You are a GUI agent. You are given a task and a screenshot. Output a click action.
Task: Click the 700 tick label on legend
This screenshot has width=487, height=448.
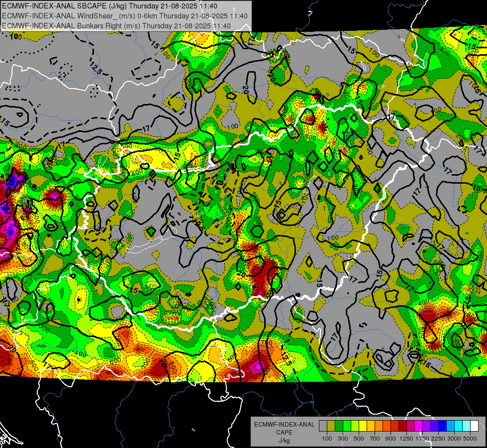click(x=375, y=439)
